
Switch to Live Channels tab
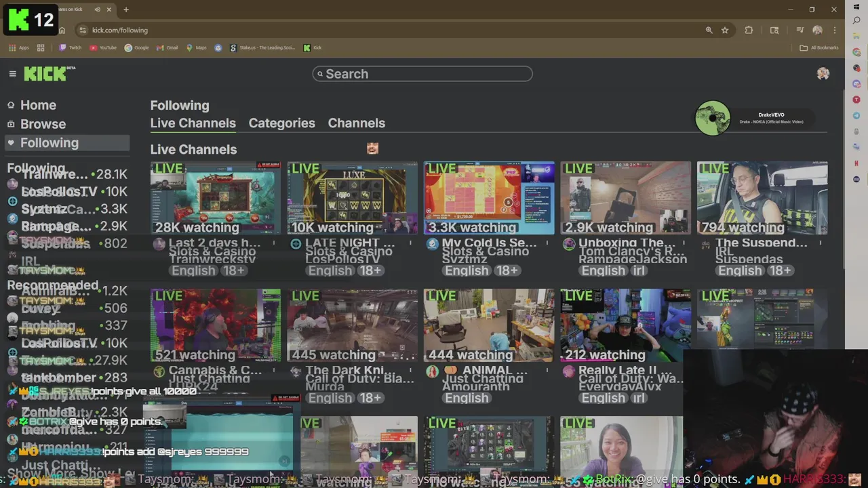coord(193,123)
